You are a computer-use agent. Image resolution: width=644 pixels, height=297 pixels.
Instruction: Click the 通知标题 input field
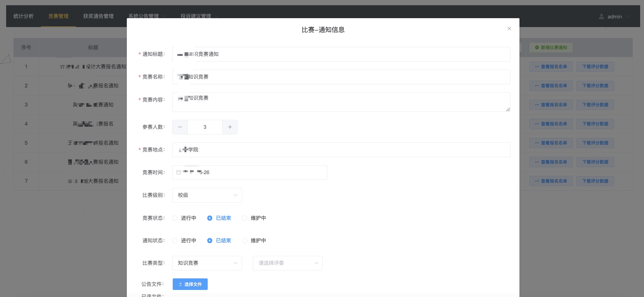[341, 54]
